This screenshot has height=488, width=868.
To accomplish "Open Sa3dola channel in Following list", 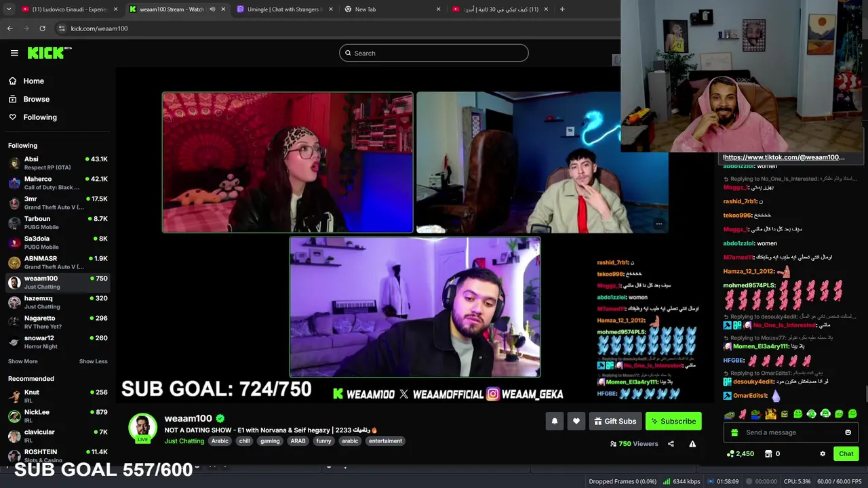I will (x=58, y=243).
